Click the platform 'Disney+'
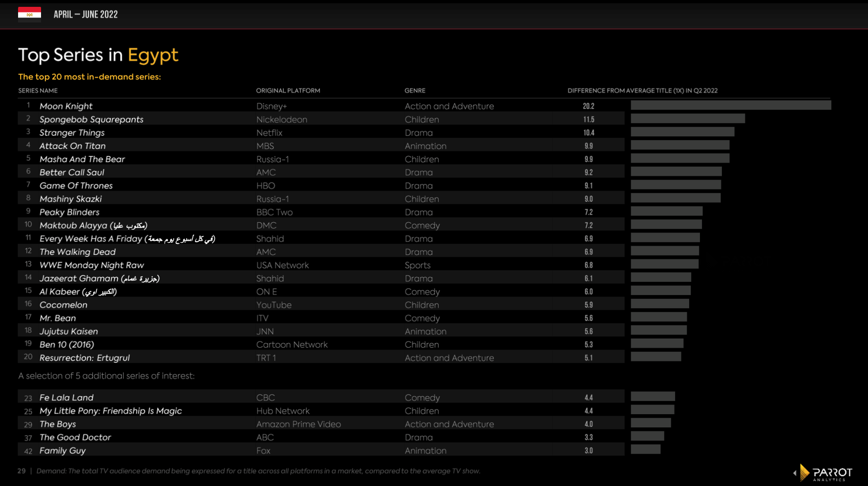The width and height of the screenshot is (868, 486). click(272, 106)
